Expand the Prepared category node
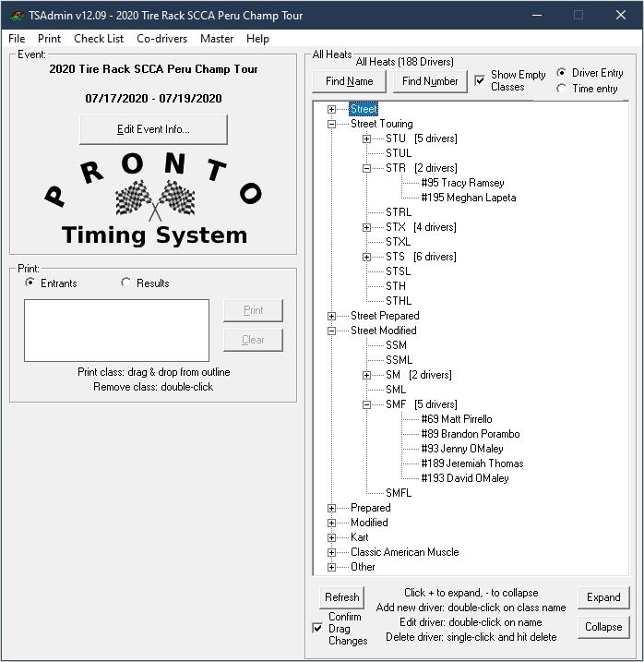644x662 pixels. tap(332, 509)
